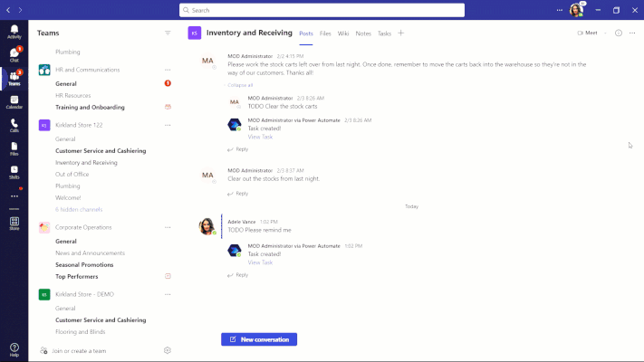The height and width of the screenshot is (362, 644).
Task: Open the Help icon
Action: pyautogui.click(x=14, y=349)
